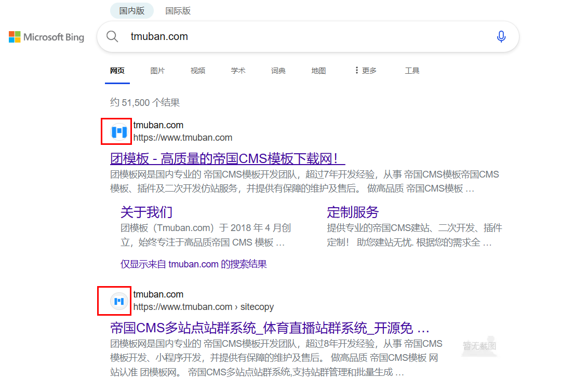
Task: Click the https://www.tmuban.com URL text
Action: click(183, 138)
